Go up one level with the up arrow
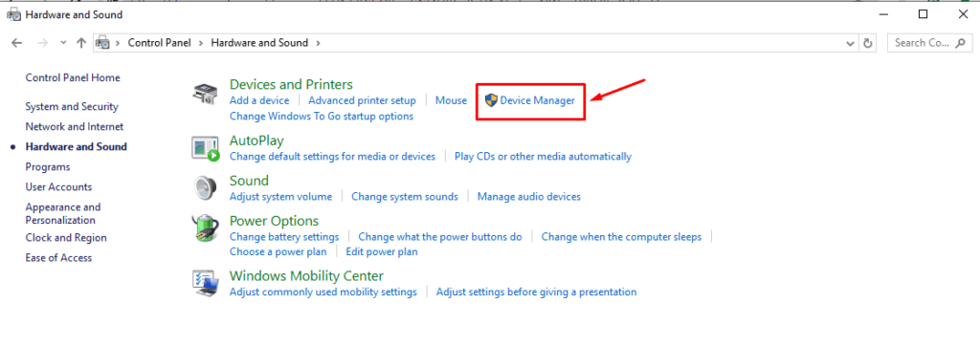Screen dimensions: 980x347 tap(80, 43)
